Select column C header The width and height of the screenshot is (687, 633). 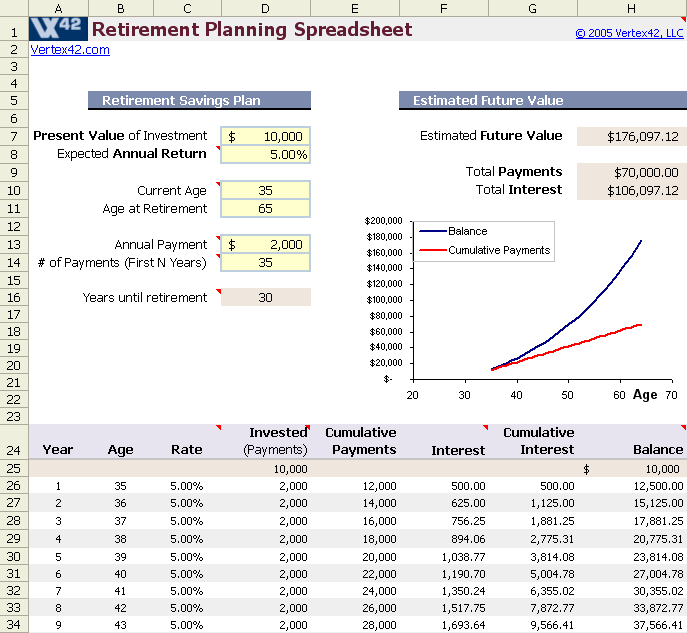tap(188, 8)
